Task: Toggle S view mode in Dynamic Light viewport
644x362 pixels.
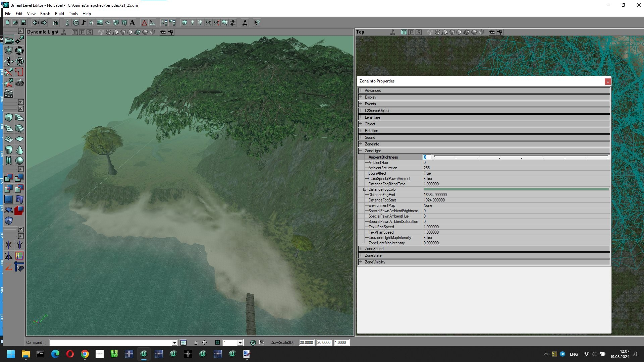Action: [x=90, y=32]
